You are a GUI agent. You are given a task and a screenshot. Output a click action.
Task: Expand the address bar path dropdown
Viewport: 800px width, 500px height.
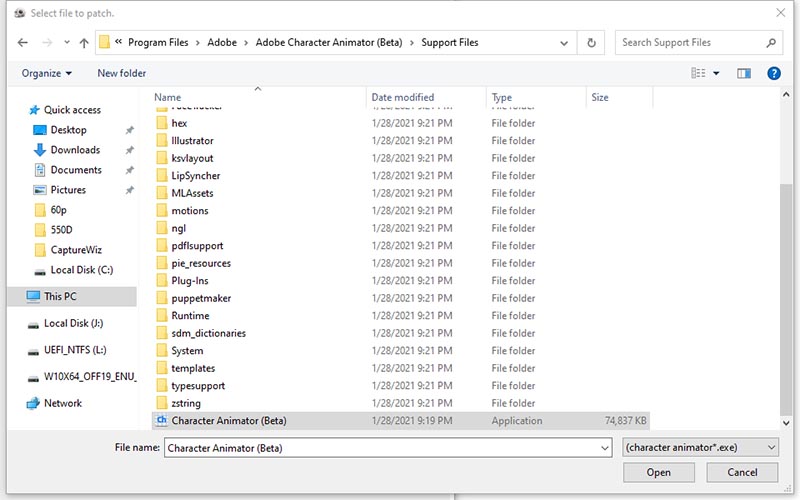pyautogui.click(x=564, y=43)
